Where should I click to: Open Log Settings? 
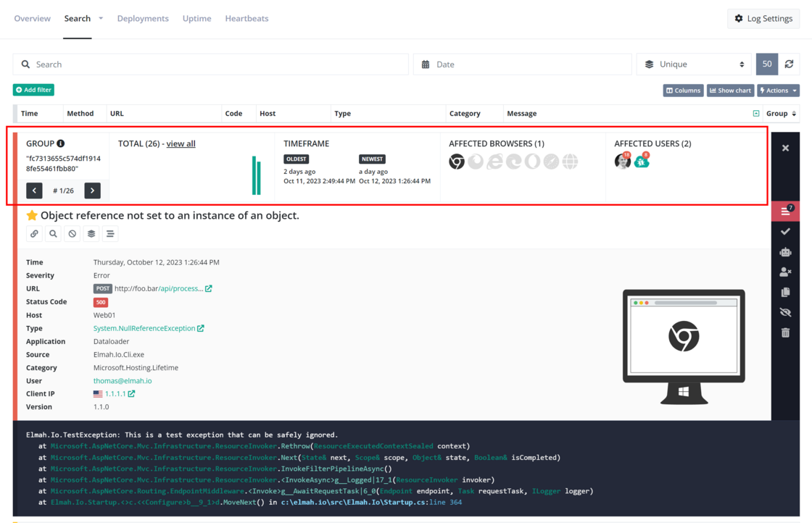pyautogui.click(x=763, y=19)
